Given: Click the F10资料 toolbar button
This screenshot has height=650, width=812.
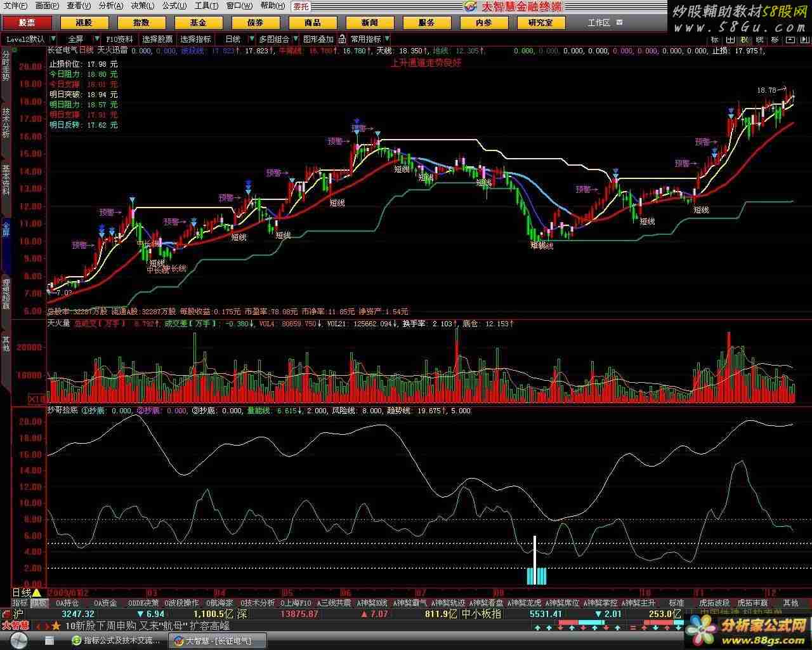Looking at the screenshot, I should (x=120, y=39).
